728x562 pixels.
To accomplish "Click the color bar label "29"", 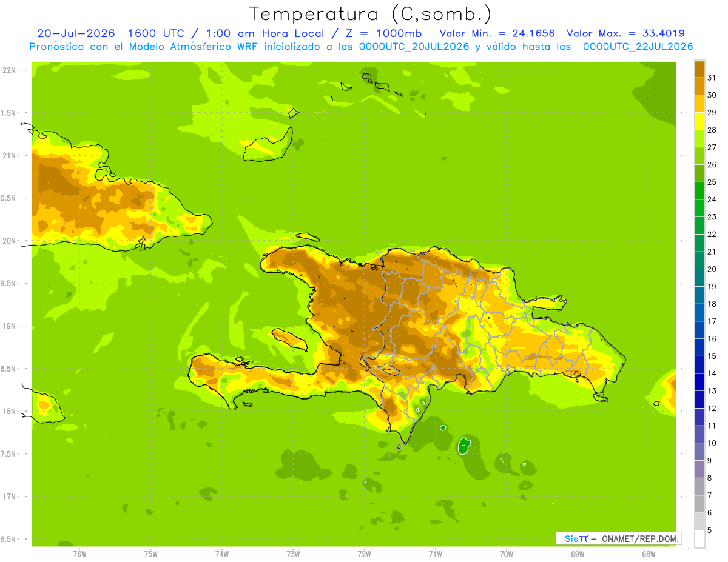I will 712,112.
